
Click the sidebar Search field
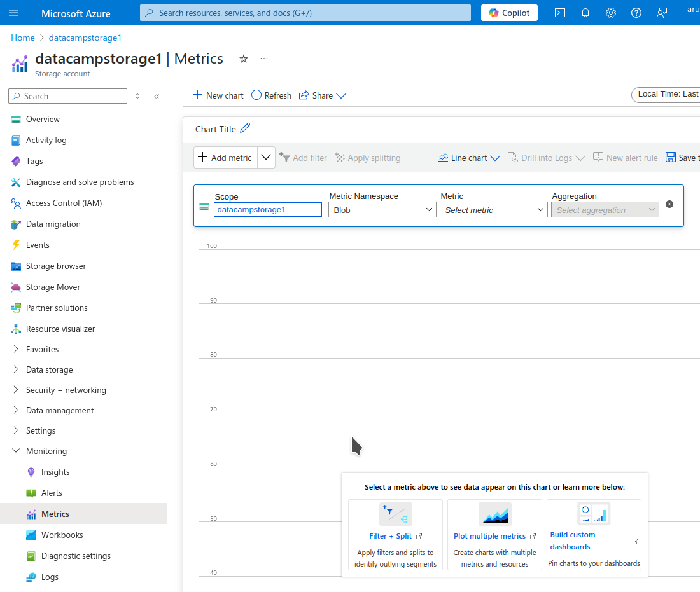click(68, 97)
